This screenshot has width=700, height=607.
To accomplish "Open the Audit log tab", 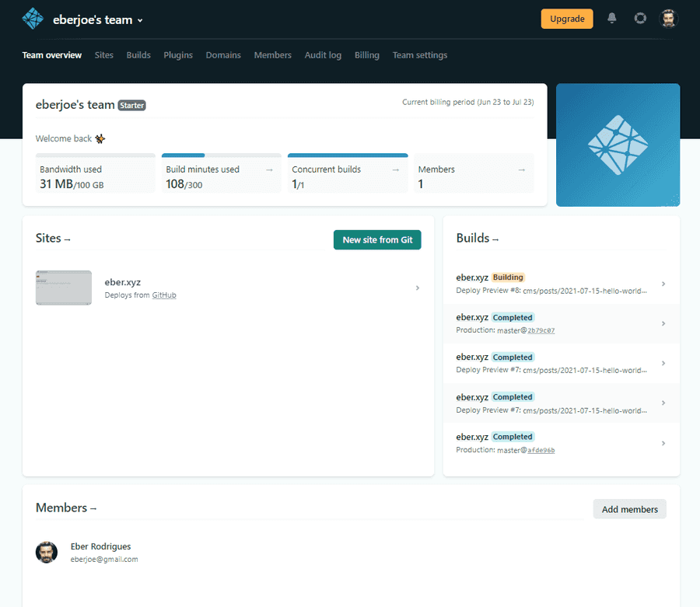I will (x=323, y=55).
